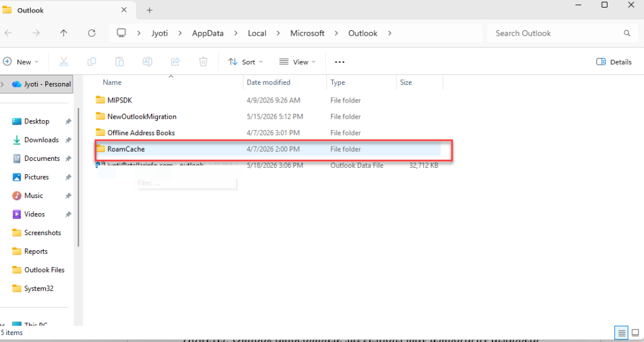Go back with the left arrow
The width and height of the screenshot is (644, 342).
coord(8,33)
